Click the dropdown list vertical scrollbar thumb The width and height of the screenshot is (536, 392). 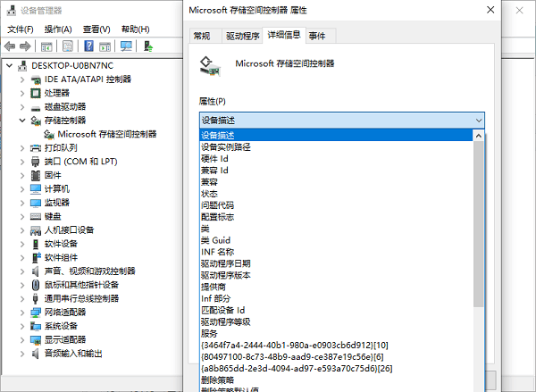pyautogui.click(x=479, y=224)
